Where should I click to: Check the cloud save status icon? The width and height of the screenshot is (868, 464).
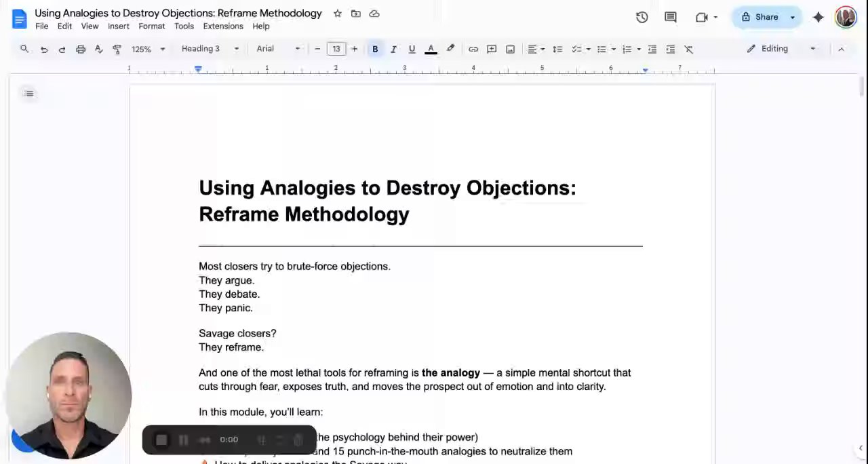(x=374, y=14)
